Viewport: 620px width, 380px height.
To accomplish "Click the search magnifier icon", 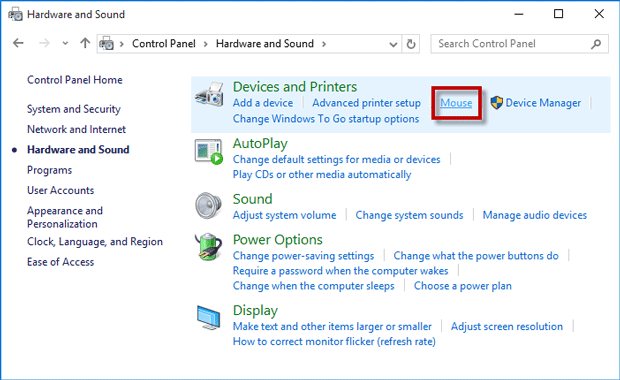I will pyautogui.click(x=596, y=44).
